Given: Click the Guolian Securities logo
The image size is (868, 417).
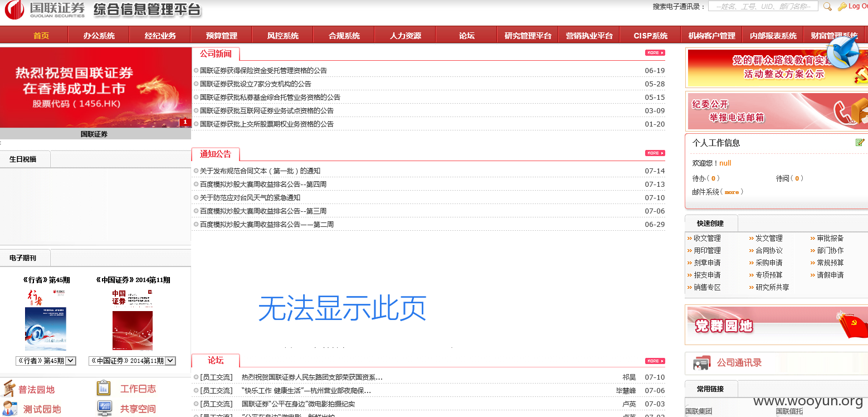Looking at the screenshot, I should pos(45,10).
